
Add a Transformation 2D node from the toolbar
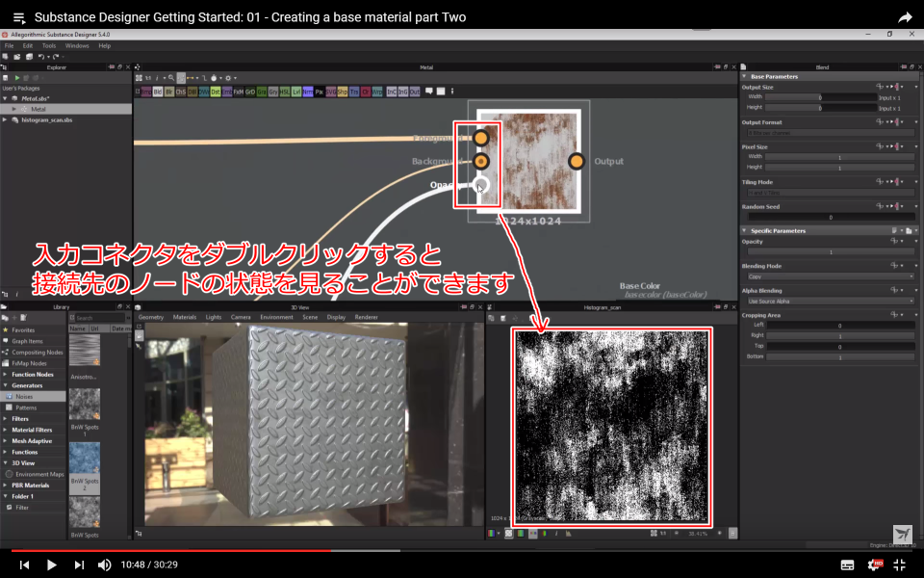click(354, 92)
